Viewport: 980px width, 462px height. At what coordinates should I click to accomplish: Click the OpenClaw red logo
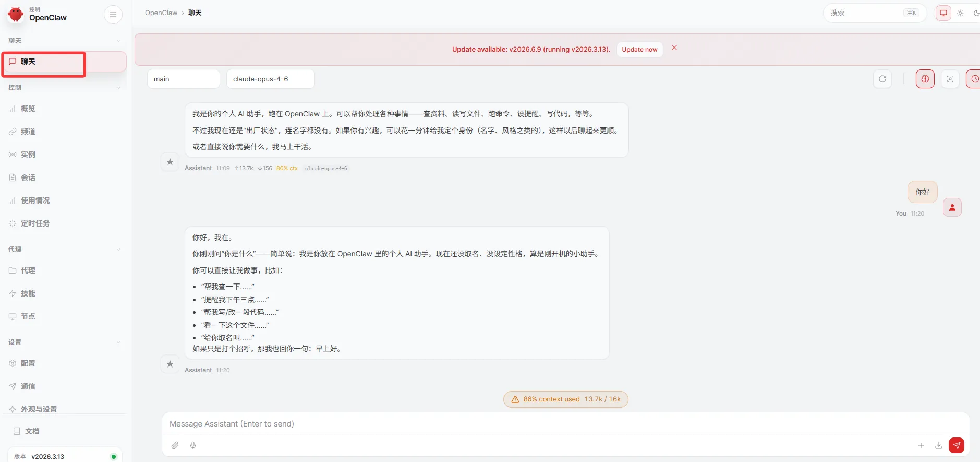pos(16,14)
